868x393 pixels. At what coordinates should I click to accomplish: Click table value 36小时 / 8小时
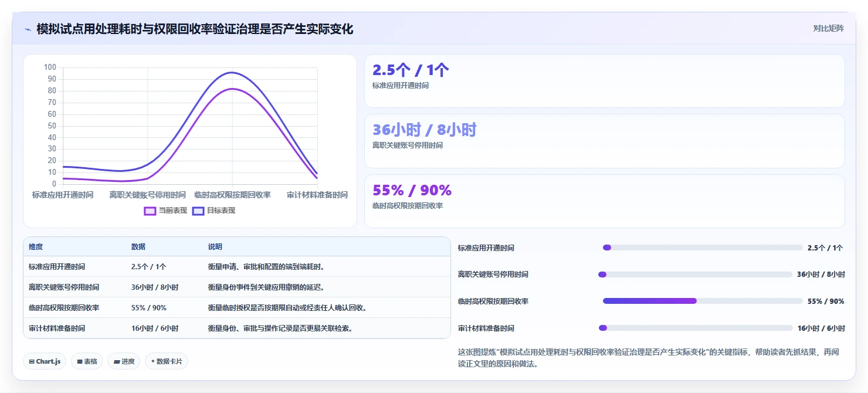155,287
